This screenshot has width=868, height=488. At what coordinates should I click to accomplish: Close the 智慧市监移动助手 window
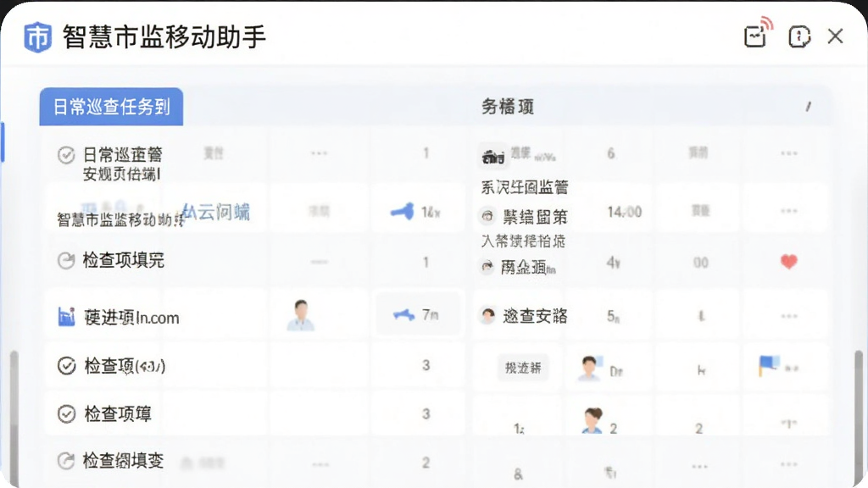click(835, 36)
